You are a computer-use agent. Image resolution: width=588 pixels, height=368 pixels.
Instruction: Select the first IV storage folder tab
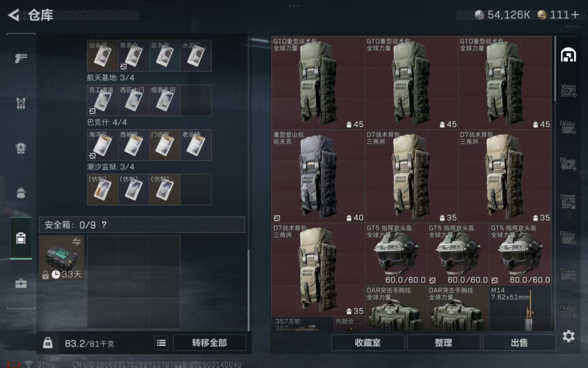[x=568, y=127]
